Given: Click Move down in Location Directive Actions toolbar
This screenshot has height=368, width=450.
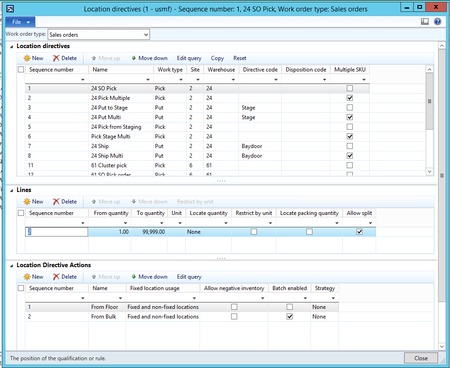Looking at the screenshot, I should click(x=149, y=277).
